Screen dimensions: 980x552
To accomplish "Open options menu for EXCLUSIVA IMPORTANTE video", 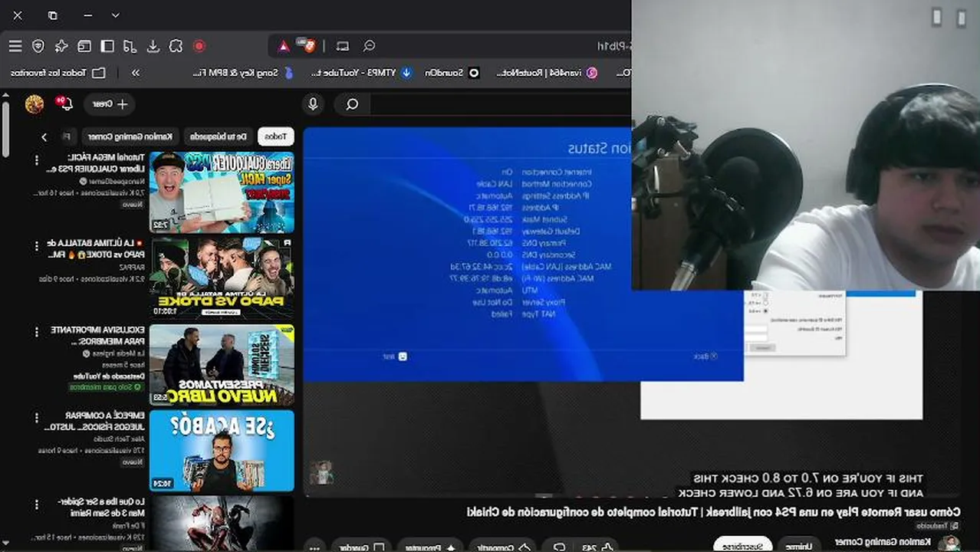I will point(36,332).
